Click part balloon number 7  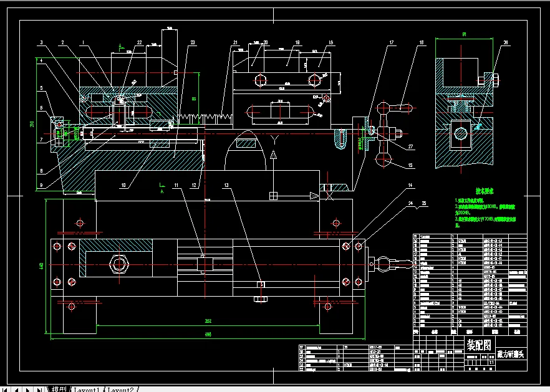click(x=41, y=140)
